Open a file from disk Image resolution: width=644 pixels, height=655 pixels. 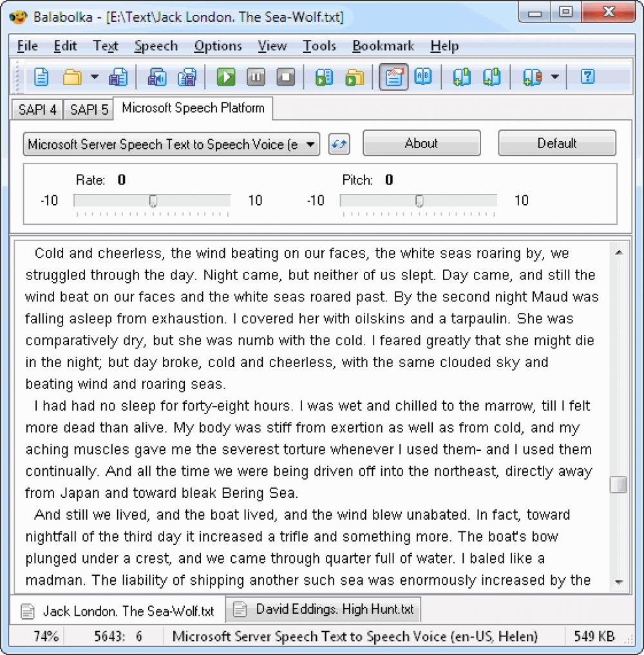(x=73, y=77)
